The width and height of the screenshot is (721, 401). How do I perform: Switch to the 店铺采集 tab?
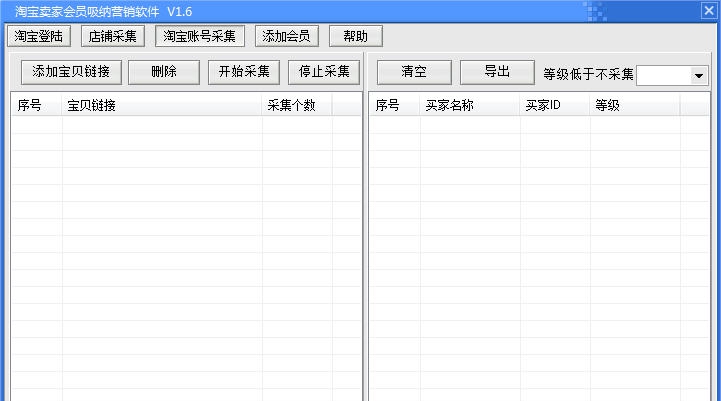point(113,36)
